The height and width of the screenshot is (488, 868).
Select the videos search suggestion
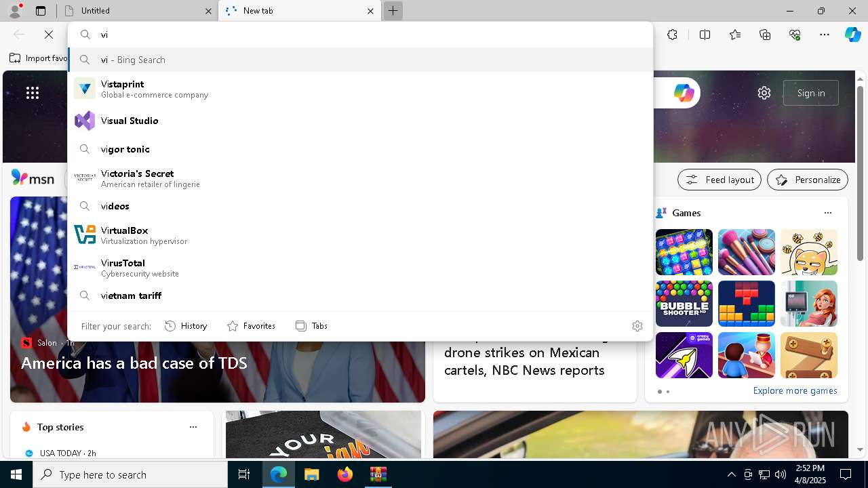361,206
